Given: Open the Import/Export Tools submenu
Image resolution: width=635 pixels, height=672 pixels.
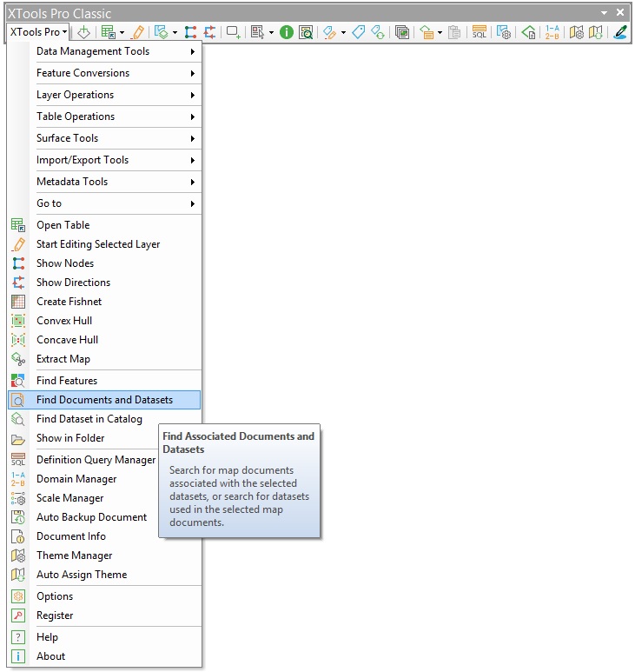Looking at the screenshot, I should click(x=104, y=160).
